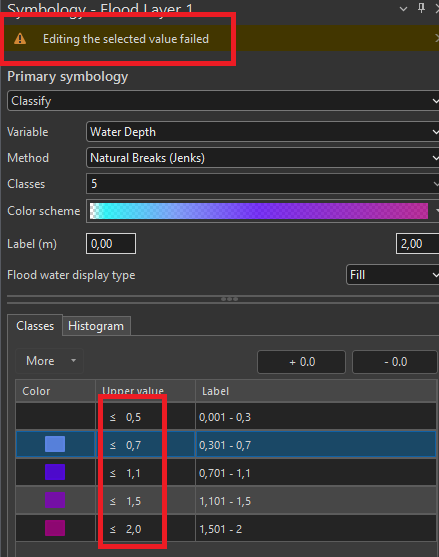Click the - 0.0 button
Screen dimensions: 439x557
click(395, 362)
